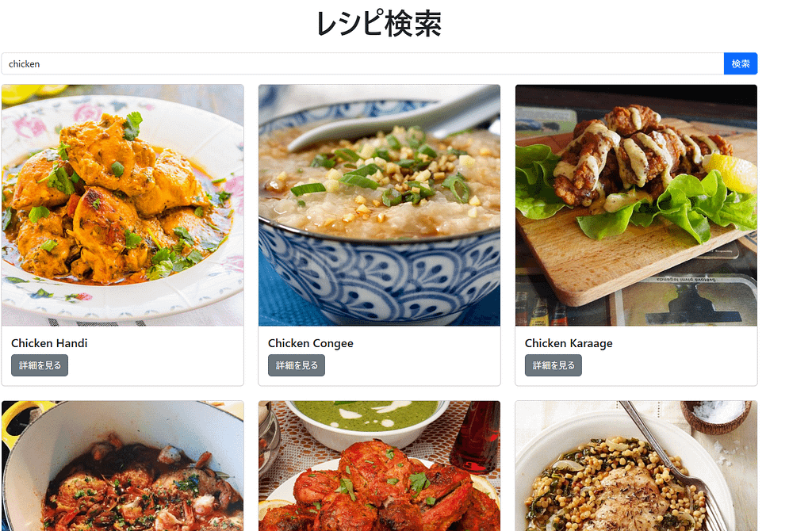The image size is (812, 531).
Task: Select the red tandoori chicken photo
Action: click(x=380, y=466)
